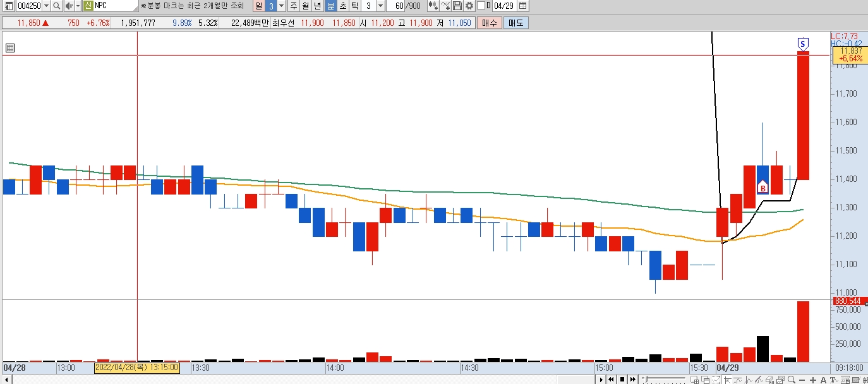Click the 최우선 best quote label
The height and width of the screenshot is (384, 868).
coord(282,23)
